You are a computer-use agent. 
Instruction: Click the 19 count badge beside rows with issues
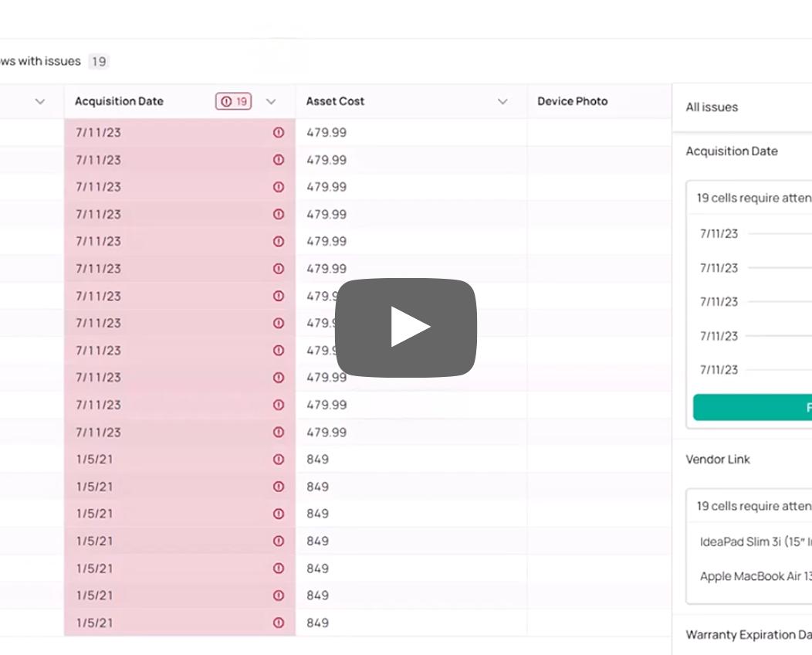click(x=98, y=62)
